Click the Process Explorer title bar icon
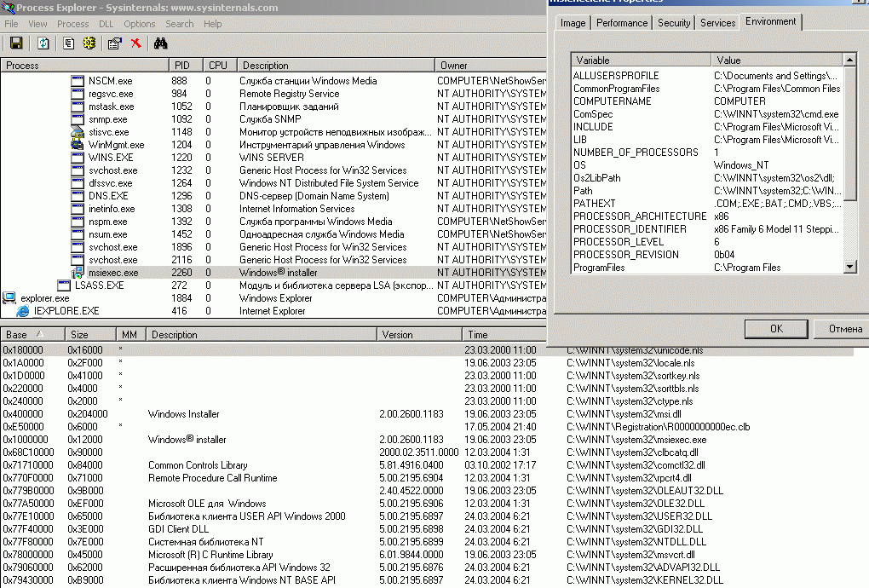Screen dimensions: 869x588 point(8,8)
